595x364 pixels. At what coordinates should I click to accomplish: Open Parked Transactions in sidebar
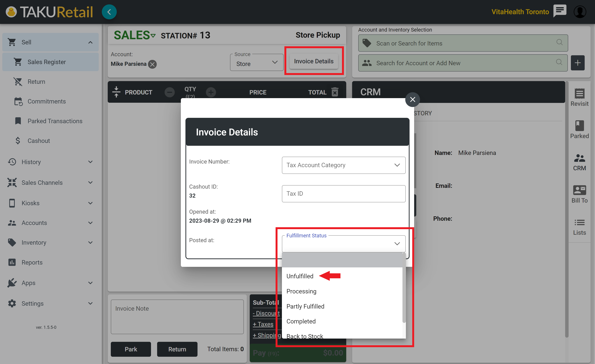[x=55, y=121]
